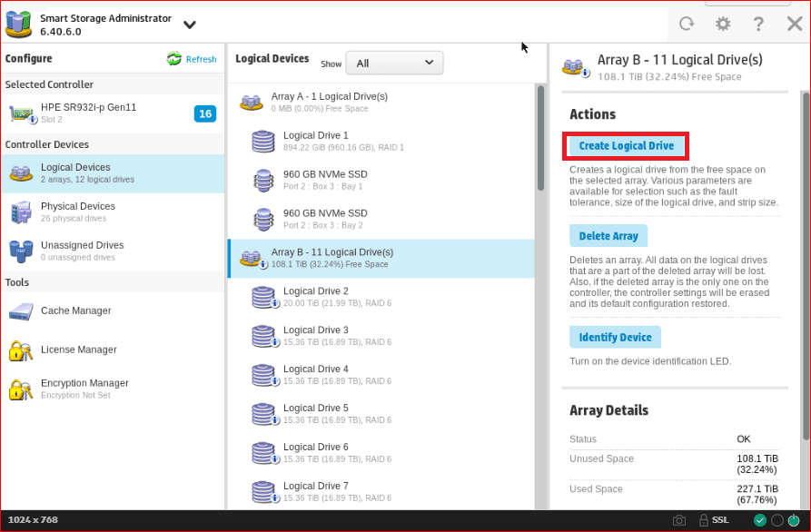Image resolution: width=811 pixels, height=532 pixels.
Task: Click the Cache Manager icon
Action: 21,311
